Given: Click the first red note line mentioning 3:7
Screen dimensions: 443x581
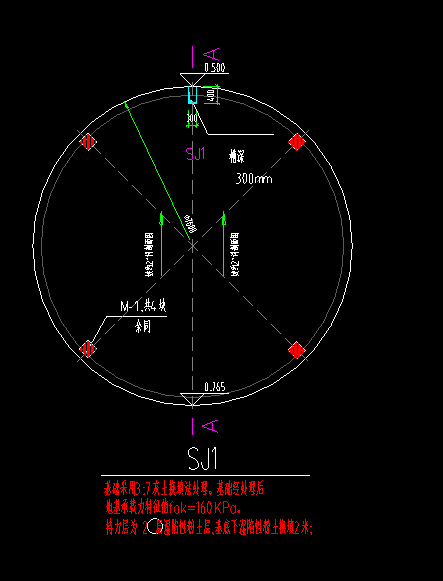Looking at the screenshot, I should click(x=184, y=489).
